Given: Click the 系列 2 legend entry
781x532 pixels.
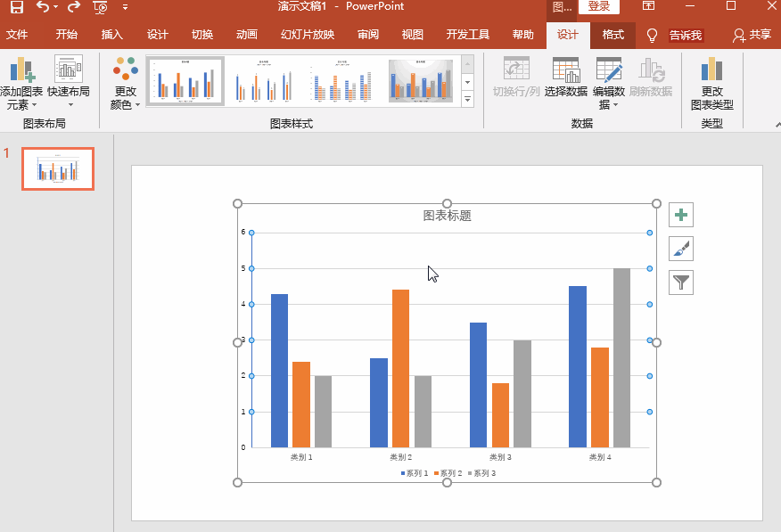Looking at the screenshot, I should (448, 473).
